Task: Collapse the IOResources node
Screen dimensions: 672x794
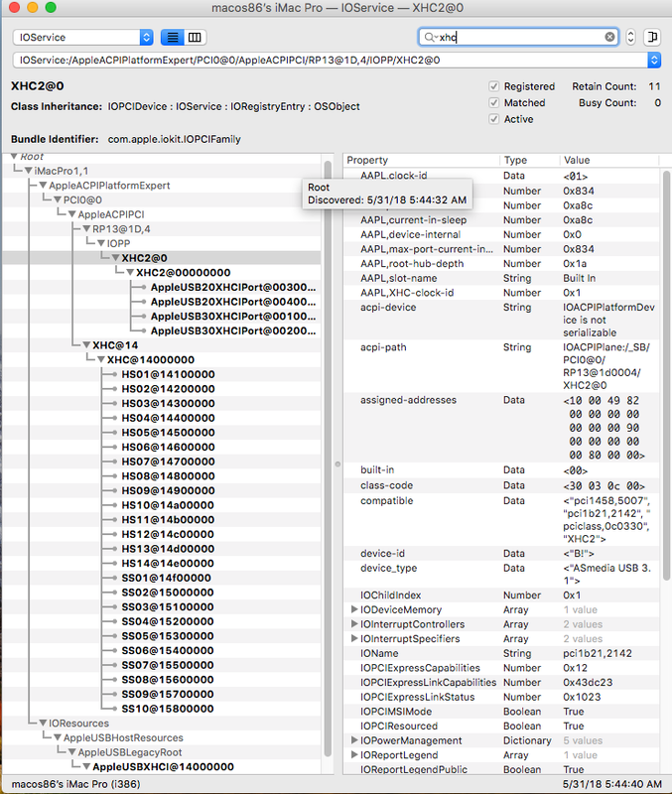Action: [43, 724]
